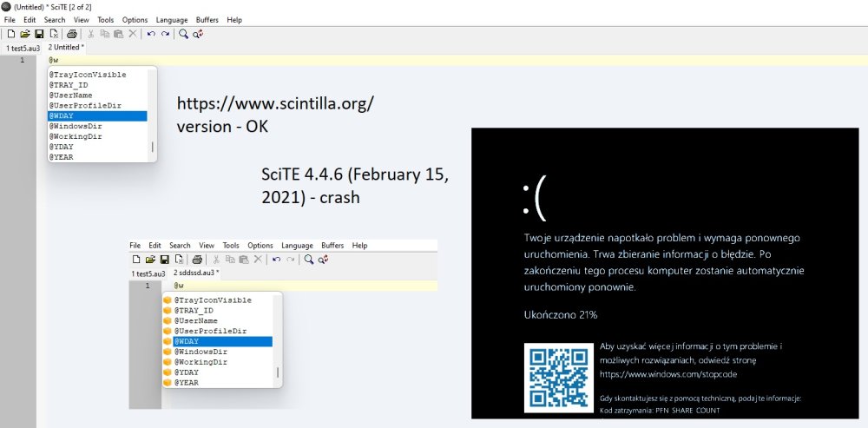Image resolution: width=868 pixels, height=428 pixels.
Task: Choose @WindowsDir in autocomplete list with cube icons
Action: pos(222,352)
